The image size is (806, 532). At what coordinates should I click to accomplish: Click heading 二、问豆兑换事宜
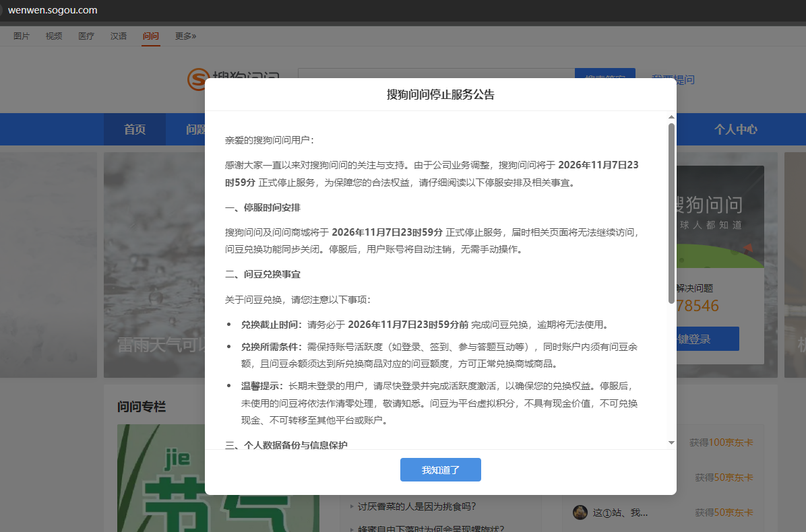(263, 274)
